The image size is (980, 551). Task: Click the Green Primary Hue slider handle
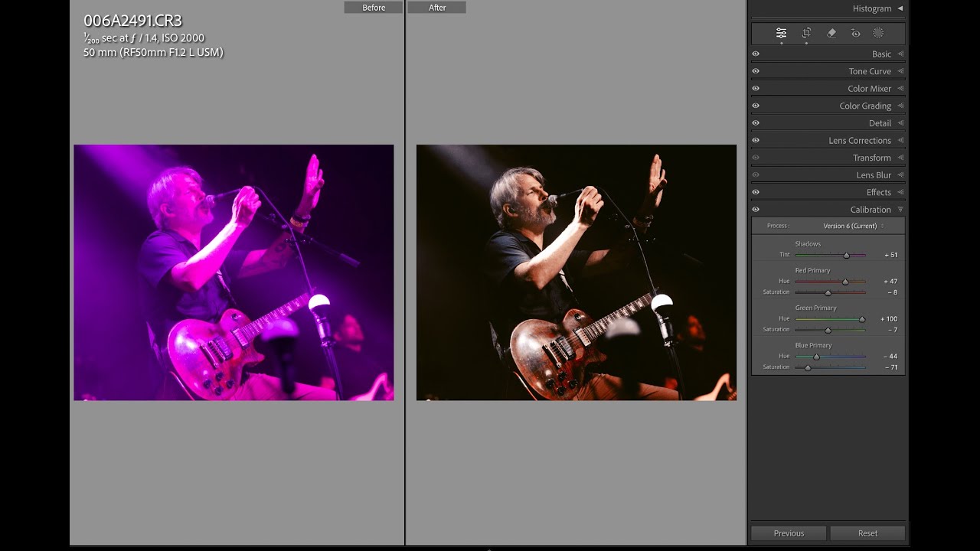pos(862,319)
